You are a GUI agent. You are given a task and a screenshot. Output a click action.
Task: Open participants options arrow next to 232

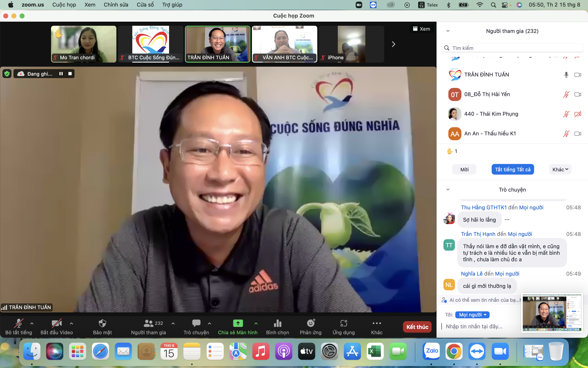tap(173, 323)
